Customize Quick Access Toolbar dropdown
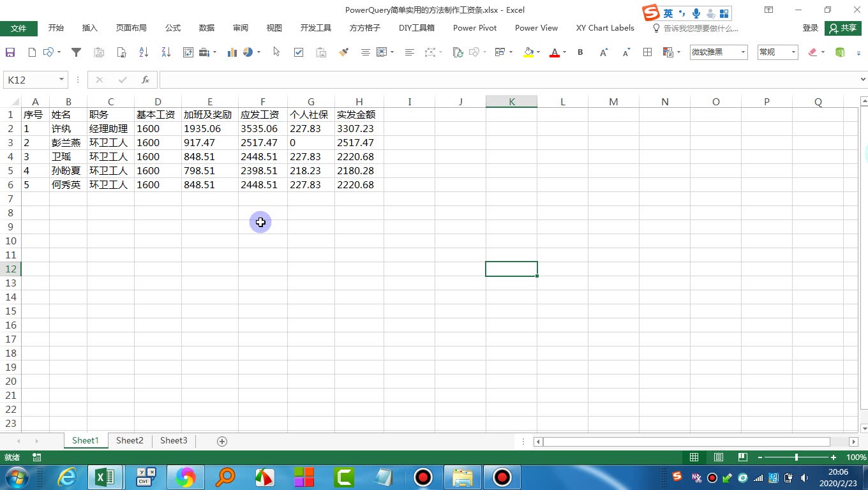This screenshot has height=490, width=868. coord(858,53)
